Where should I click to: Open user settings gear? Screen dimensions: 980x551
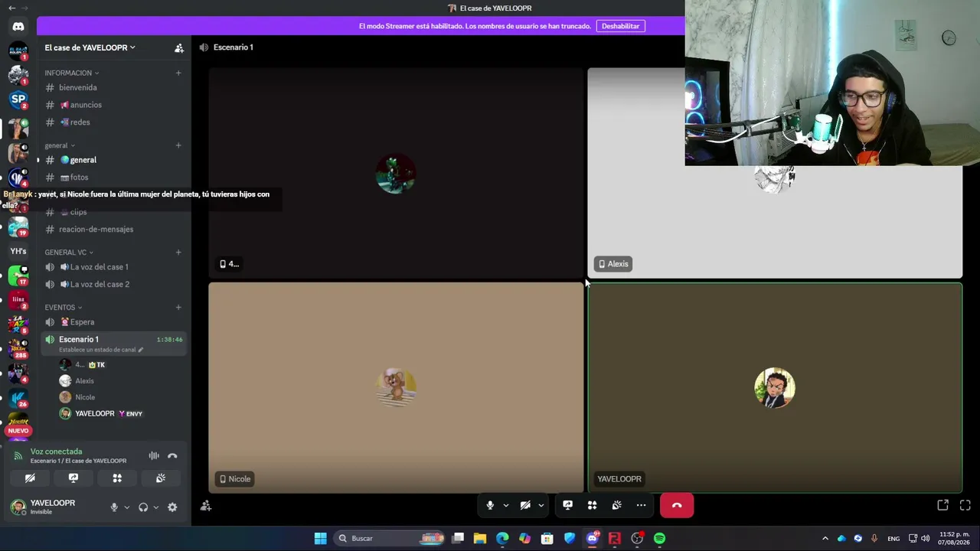pos(172,507)
